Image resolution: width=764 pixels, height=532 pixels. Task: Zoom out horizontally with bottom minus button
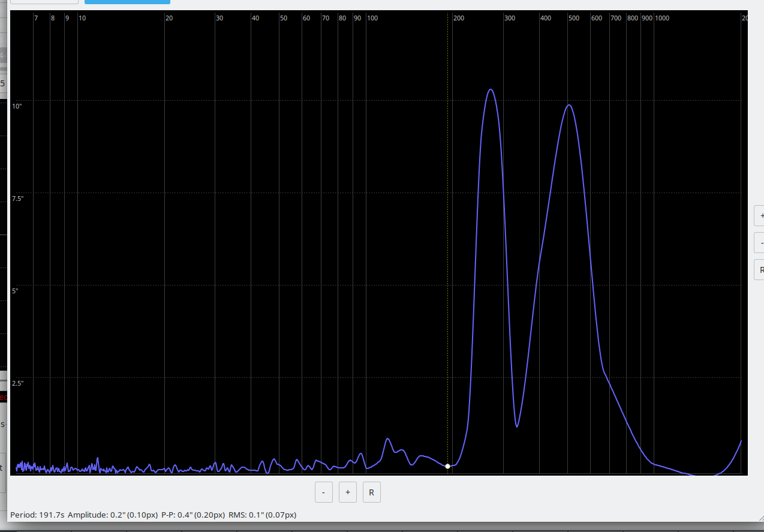323,492
